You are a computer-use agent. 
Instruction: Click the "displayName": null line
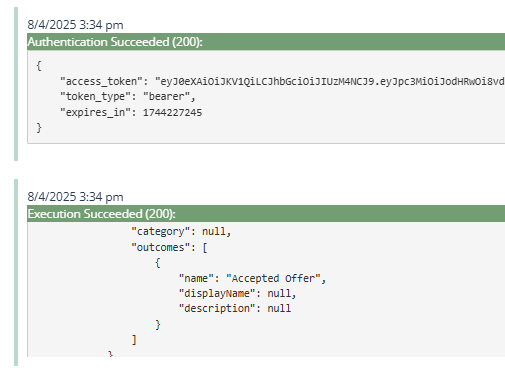coord(237,293)
